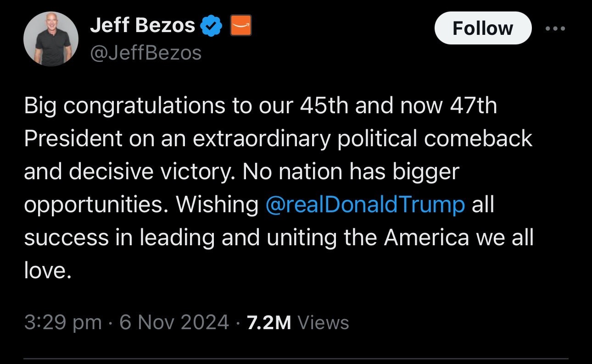Image resolution: width=592 pixels, height=364 pixels.
Task: Click the word "opportunities" in the post
Action: 92,205
